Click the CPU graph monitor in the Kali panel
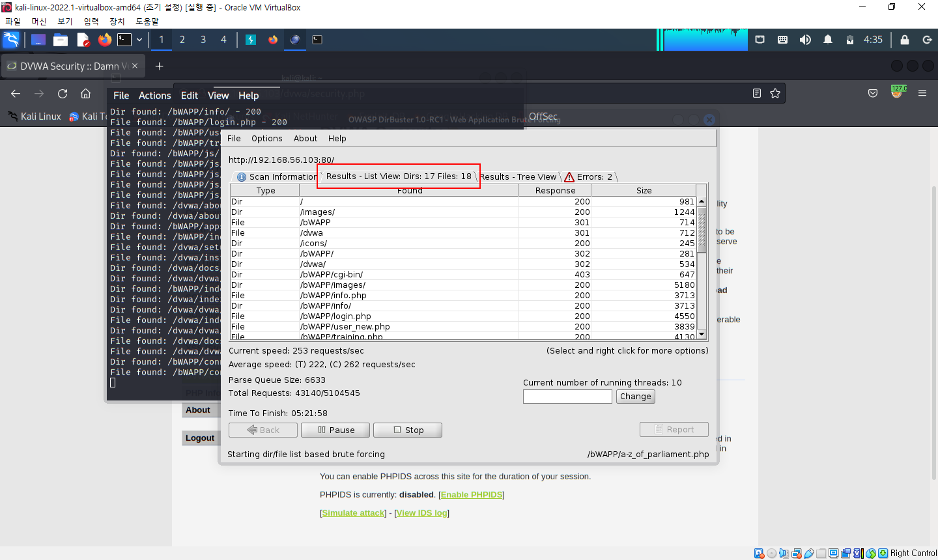Viewport: 938px width, 560px height. [x=702, y=40]
